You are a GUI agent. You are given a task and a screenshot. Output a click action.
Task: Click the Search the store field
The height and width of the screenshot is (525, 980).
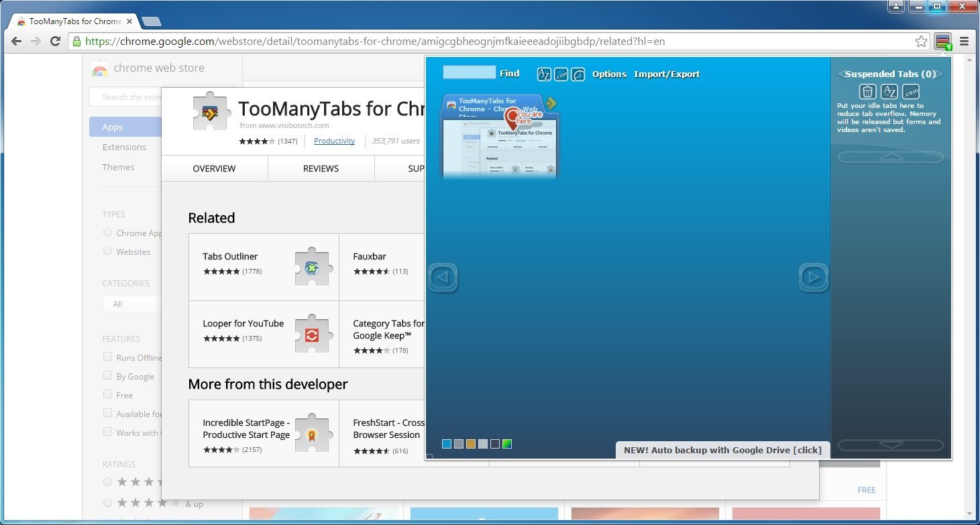point(126,97)
